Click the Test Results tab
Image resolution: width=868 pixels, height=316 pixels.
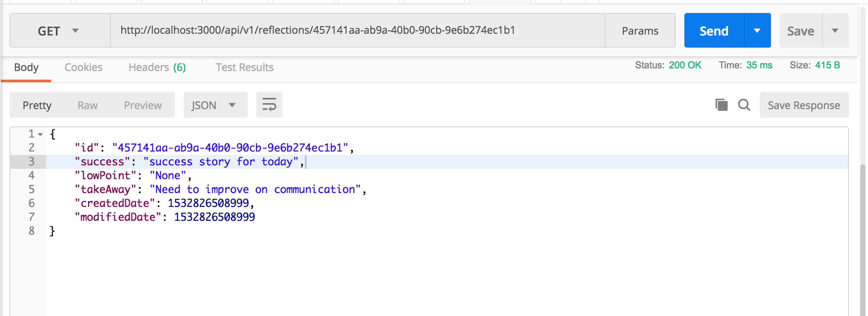point(244,67)
